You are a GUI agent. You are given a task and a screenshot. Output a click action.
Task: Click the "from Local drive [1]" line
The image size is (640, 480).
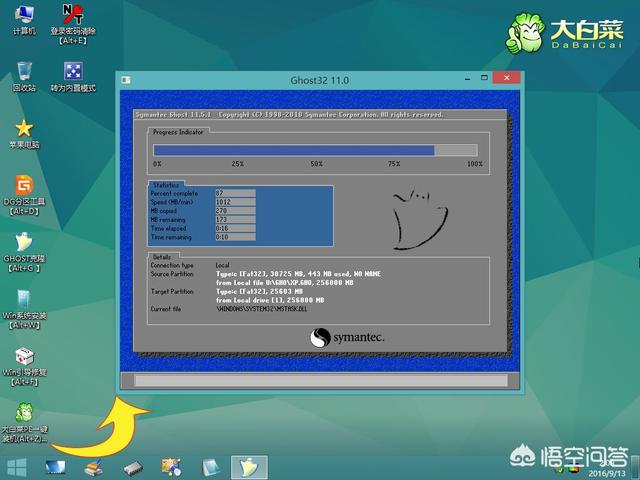coord(270,300)
